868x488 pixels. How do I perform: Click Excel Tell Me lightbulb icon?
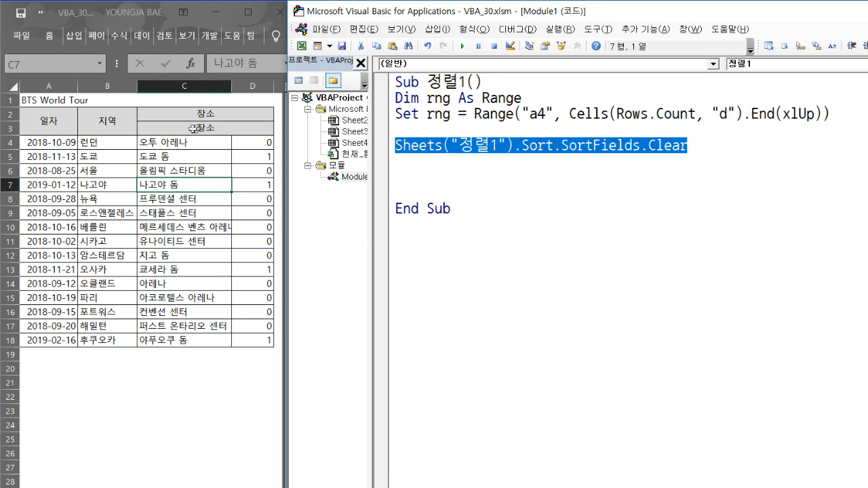[276, 36]
